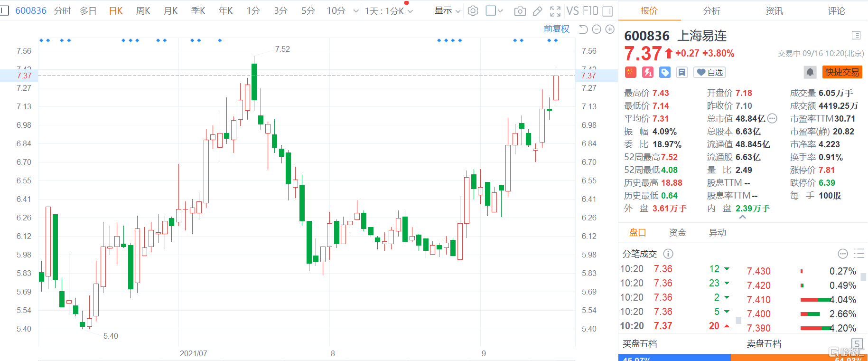
Task: Open more options in 分笔成交 section
Action: [x=843, y=254]
